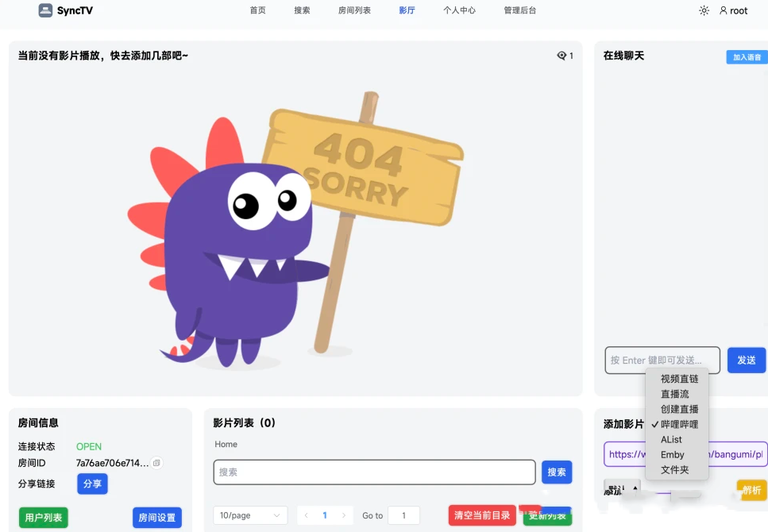The height and width of the screenshot is (532, 768).
Task: Open the 管理后台 admin page
Action: [x=519, y=10]
